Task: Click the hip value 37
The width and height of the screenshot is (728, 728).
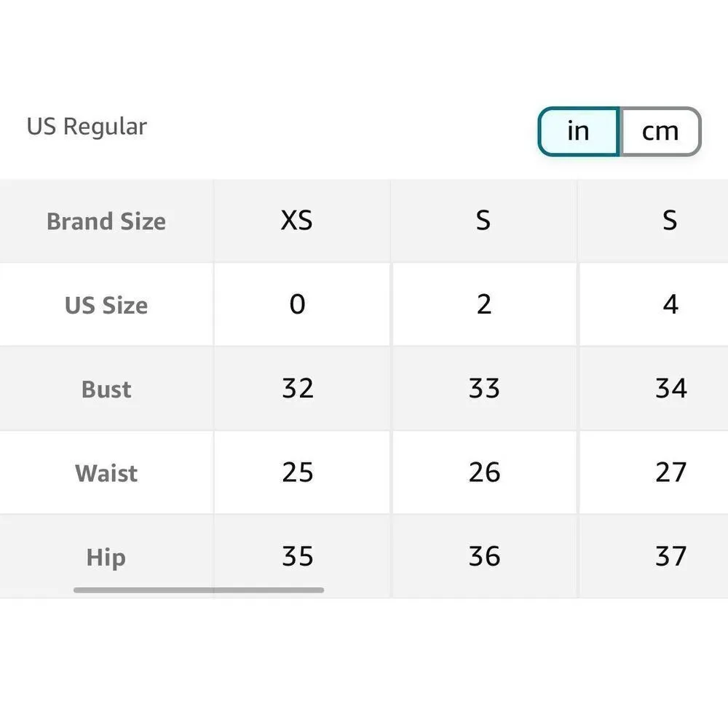Action: (x=670, y=557)
